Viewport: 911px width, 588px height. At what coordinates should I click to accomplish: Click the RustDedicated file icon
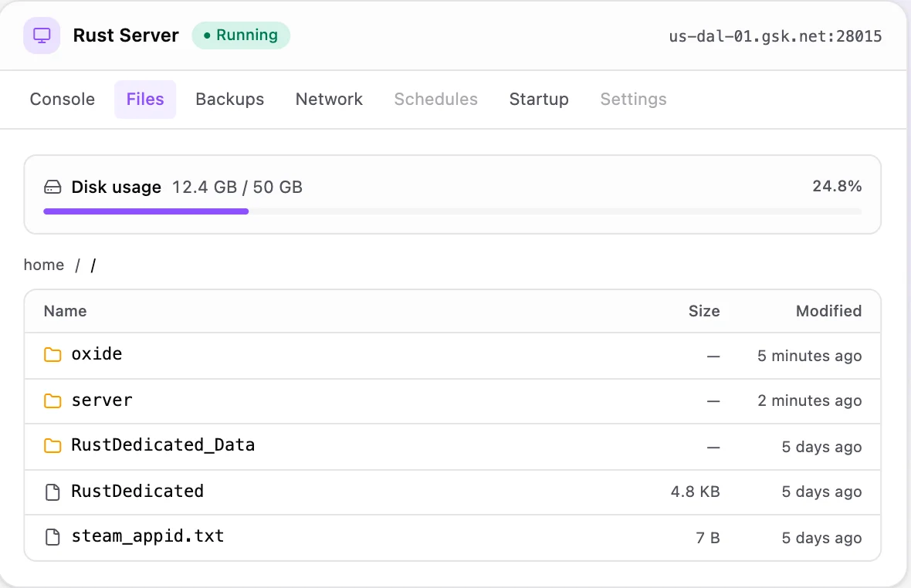click(x=52, y=492)
